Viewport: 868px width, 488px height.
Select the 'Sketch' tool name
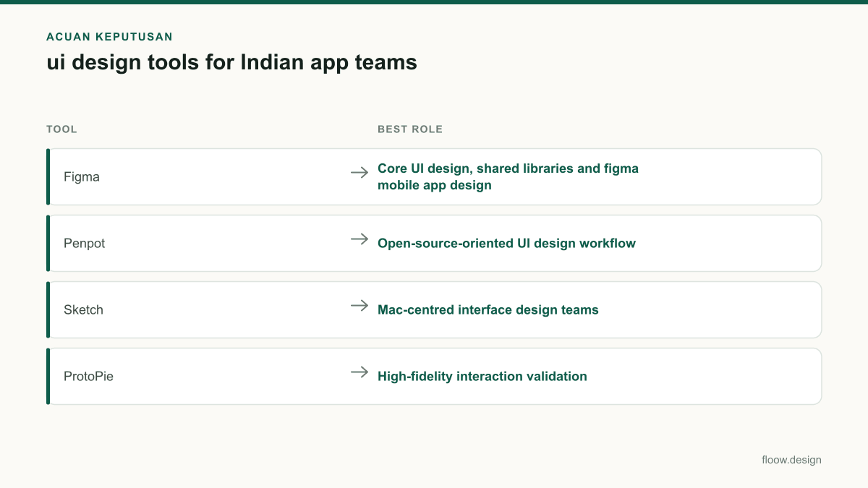(x=83, y=309)
